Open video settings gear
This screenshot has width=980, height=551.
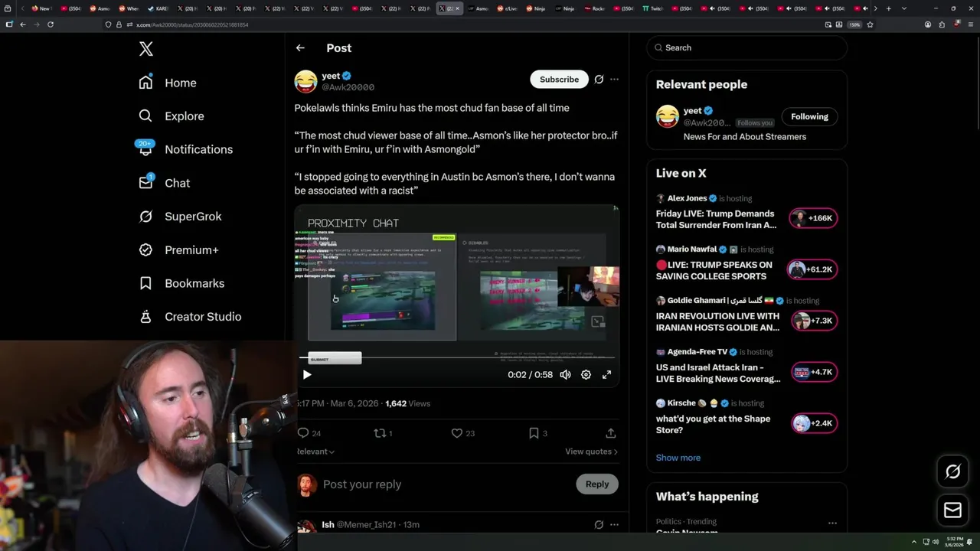pos(586,375)
